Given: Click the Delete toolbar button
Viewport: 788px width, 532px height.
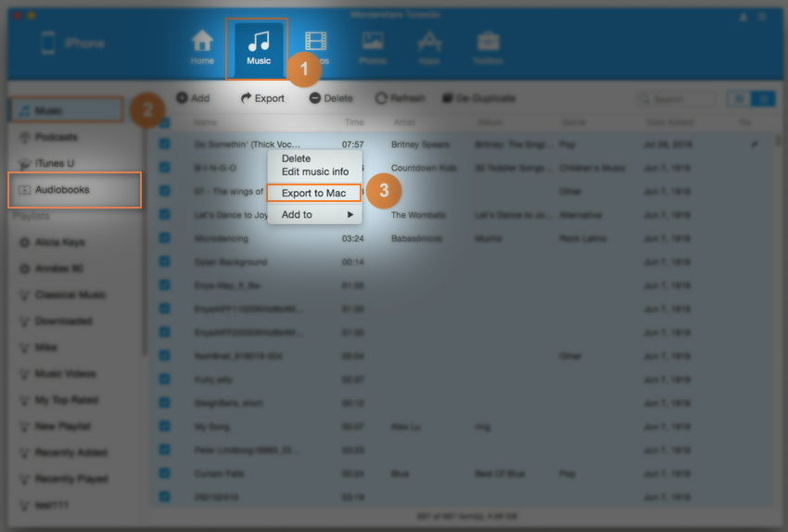Looking at the screenshot, I should (x=331, y=98).
